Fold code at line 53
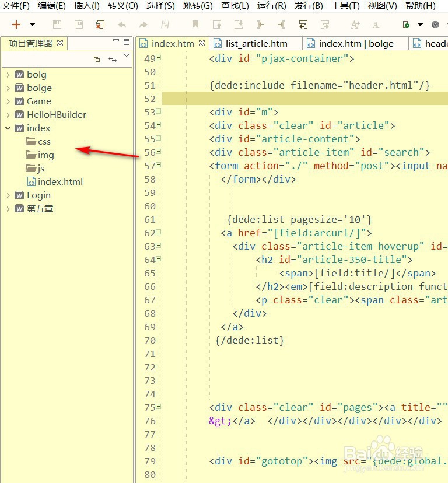 [158, 111]
